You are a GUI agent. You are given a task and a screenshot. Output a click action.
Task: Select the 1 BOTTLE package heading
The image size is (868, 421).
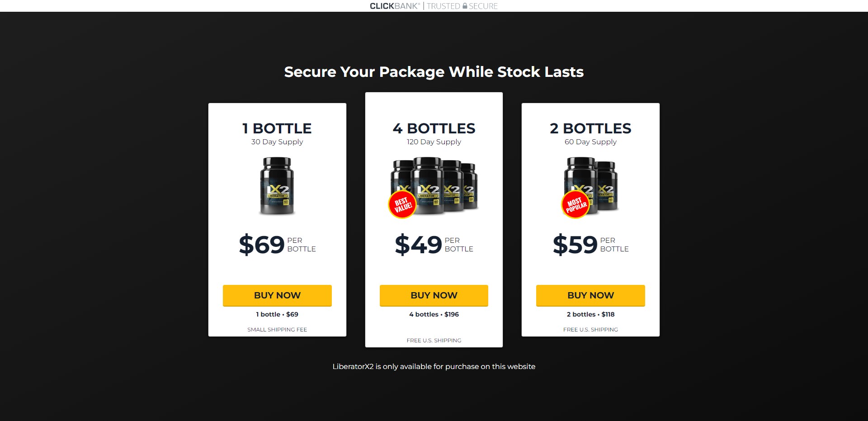[277, 128]
